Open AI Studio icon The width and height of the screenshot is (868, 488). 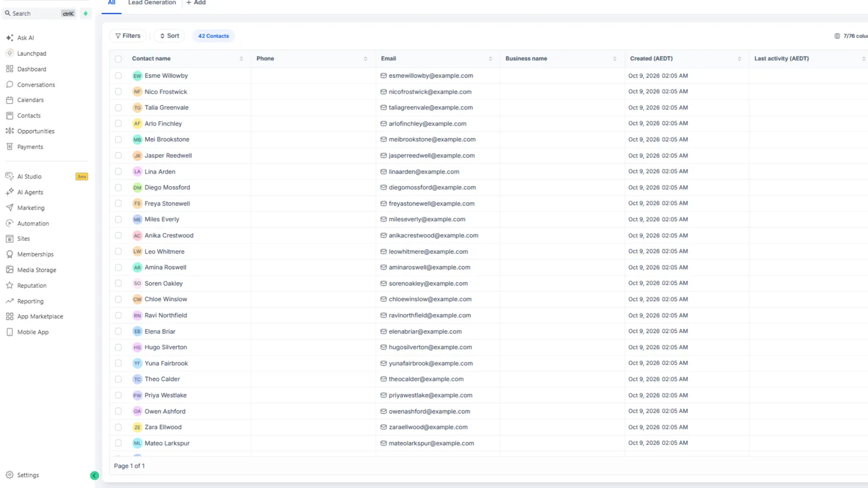[10, 176]
